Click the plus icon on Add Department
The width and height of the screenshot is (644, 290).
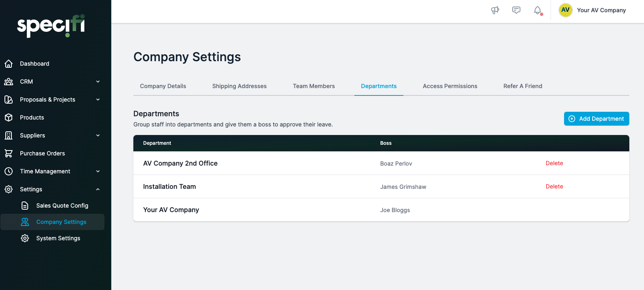click(572, 119)
